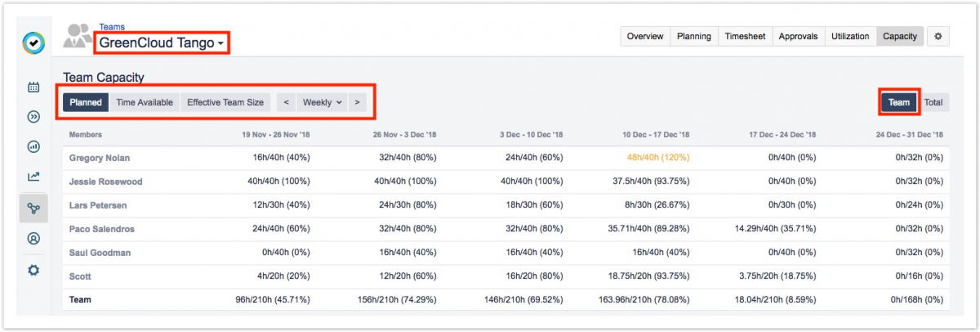Open the circled bar chart sidebar icon
Screen dimensions: 980x332
33,147
